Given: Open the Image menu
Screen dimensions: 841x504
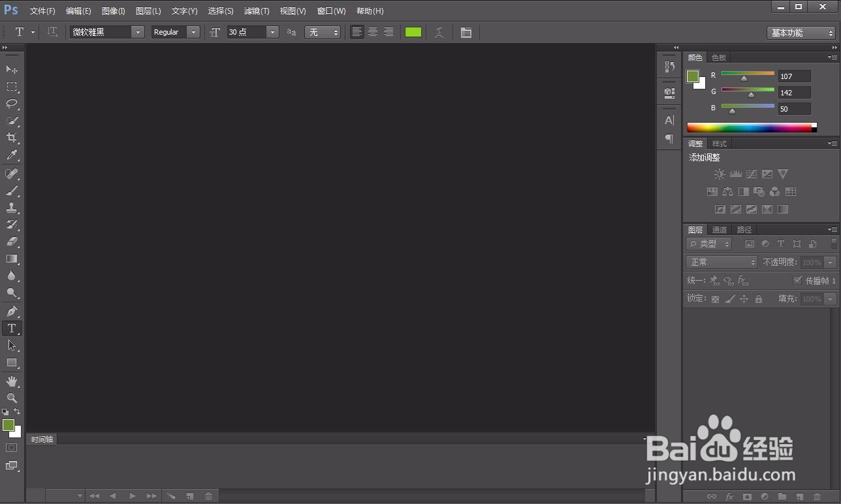Looking at the screenshot, I should pos(114,11).
